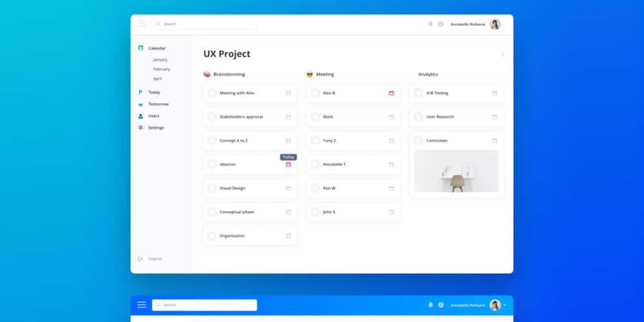Viewport: 644px width, 322px height.
Task: Open the hamburger menu in the white window
Action: pos(142,24)
